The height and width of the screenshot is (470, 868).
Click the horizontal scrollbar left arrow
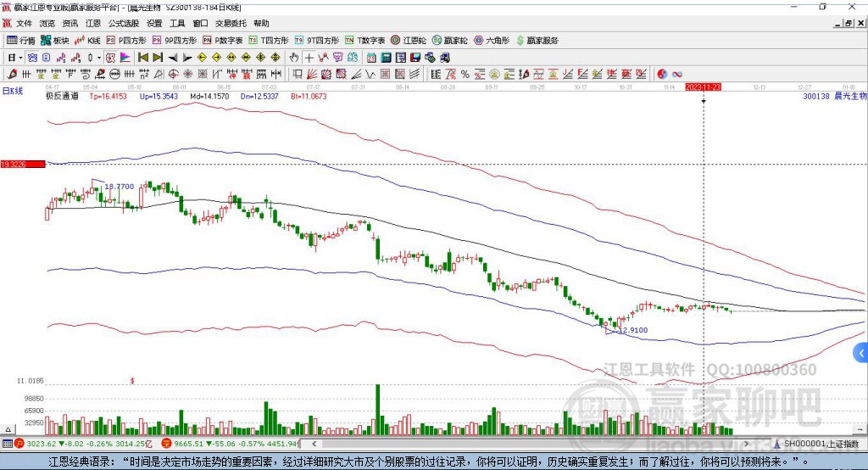click(314, 444)
